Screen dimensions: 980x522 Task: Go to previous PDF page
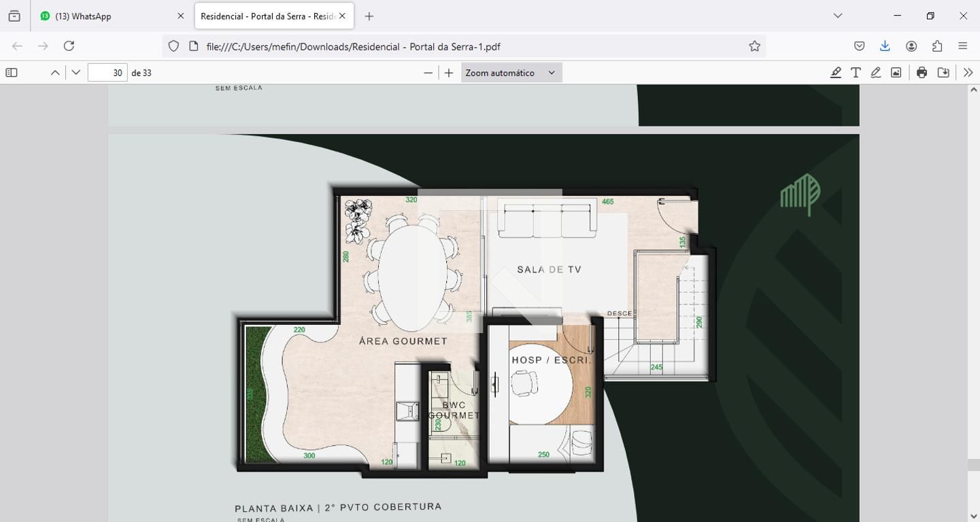pyautogui.click(x=55, y=73)
